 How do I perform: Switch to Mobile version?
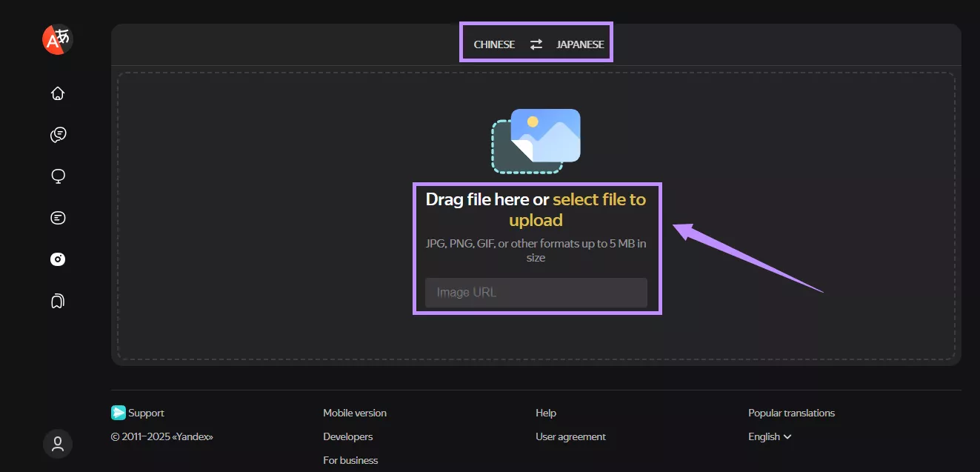(354, 413)
